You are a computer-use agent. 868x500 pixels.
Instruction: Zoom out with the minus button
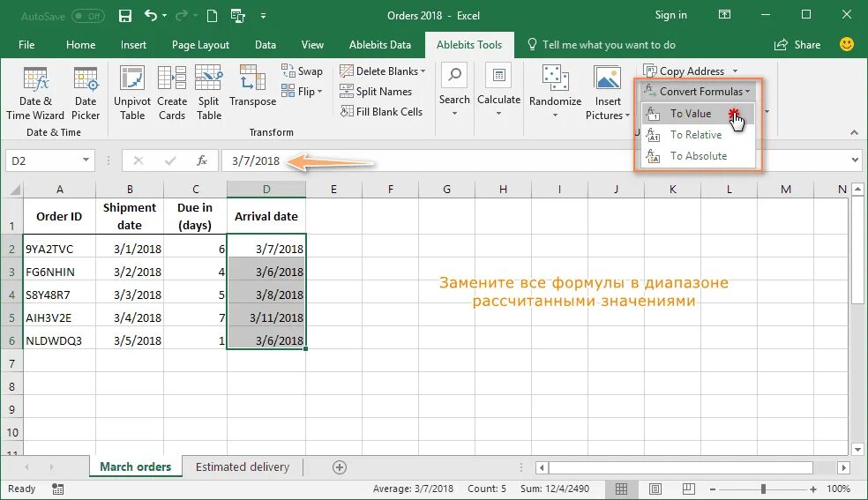pos(713,489)
